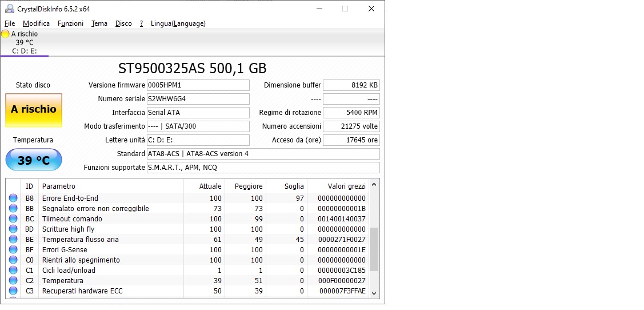Click raw value 000007F3FFAE

[x=342, y=291]
